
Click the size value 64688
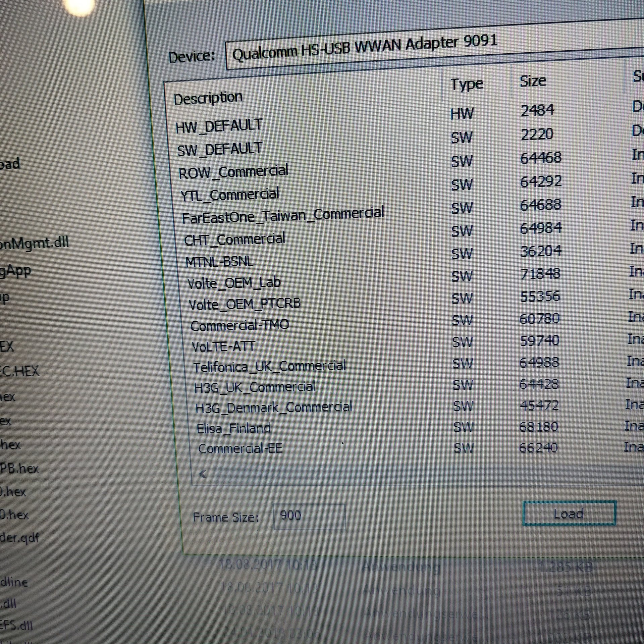540,205
